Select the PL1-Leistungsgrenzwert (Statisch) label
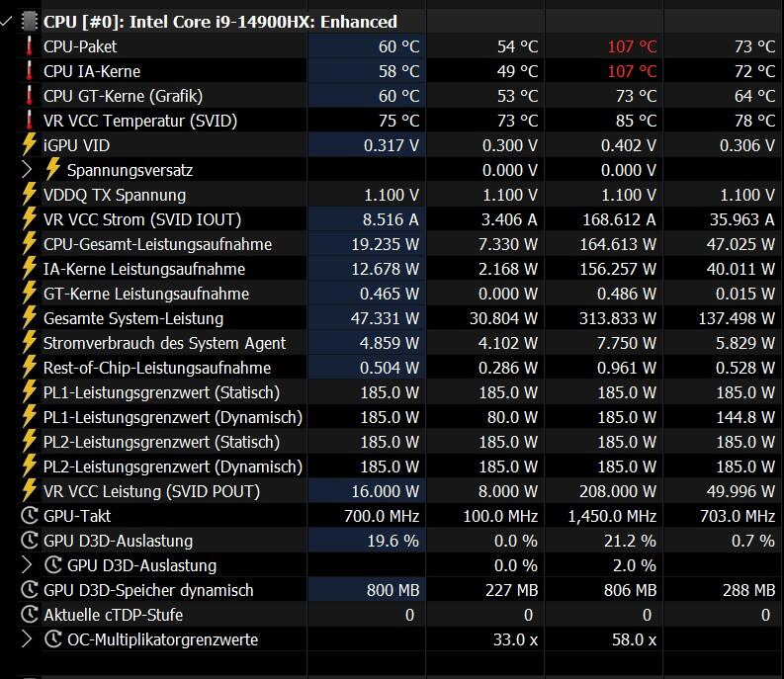The height and width of the screenshot is (679, 784). point(161,392)
